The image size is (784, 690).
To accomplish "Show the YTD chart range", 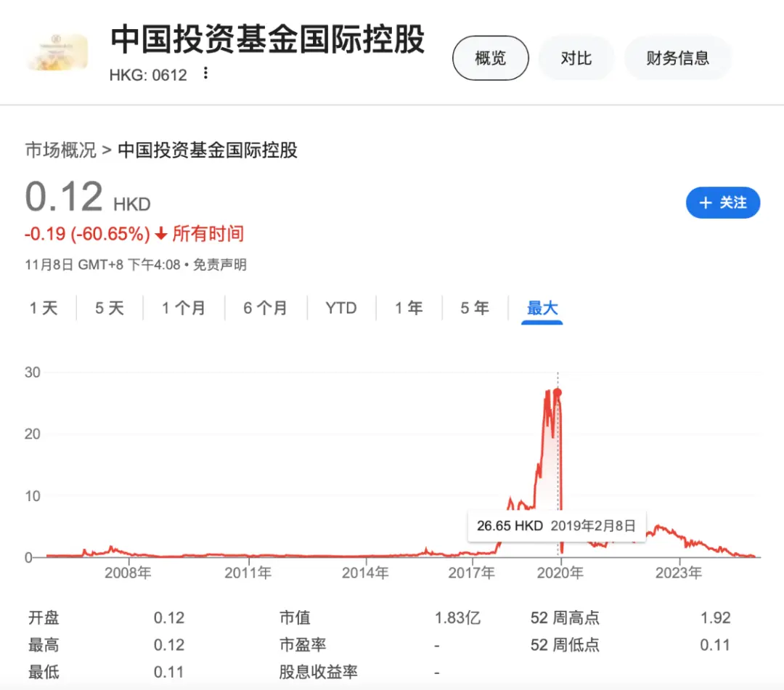I will [341, 308].
